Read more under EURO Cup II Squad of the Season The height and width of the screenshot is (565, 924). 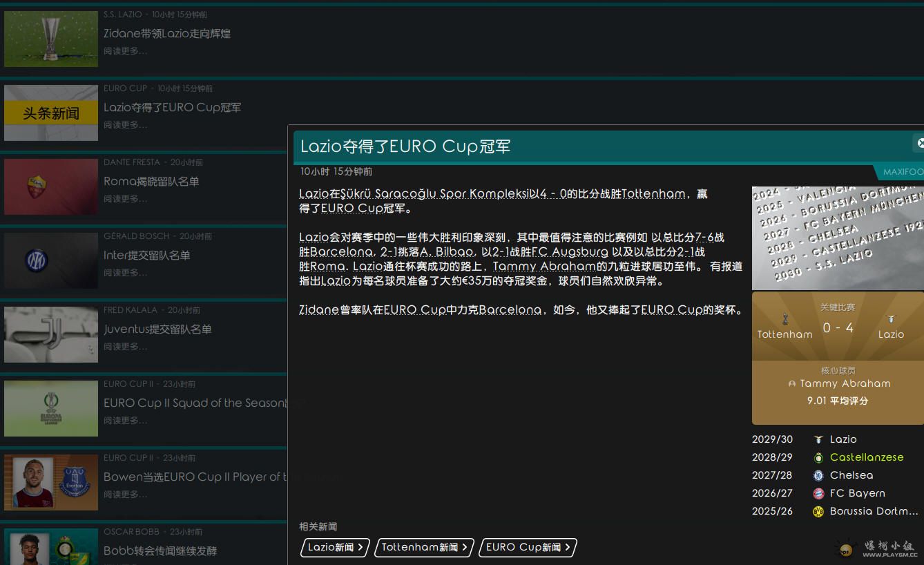point(125,421)
